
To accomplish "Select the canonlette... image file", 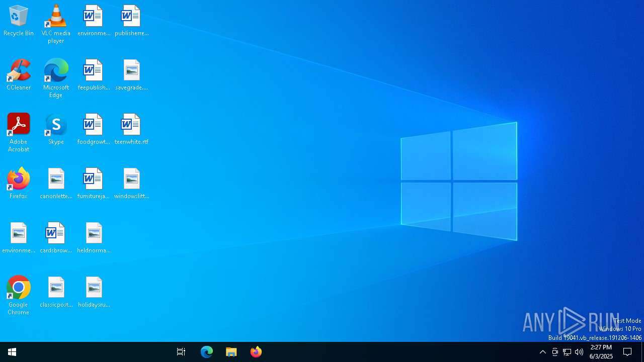I will click(x=56, y=184).
